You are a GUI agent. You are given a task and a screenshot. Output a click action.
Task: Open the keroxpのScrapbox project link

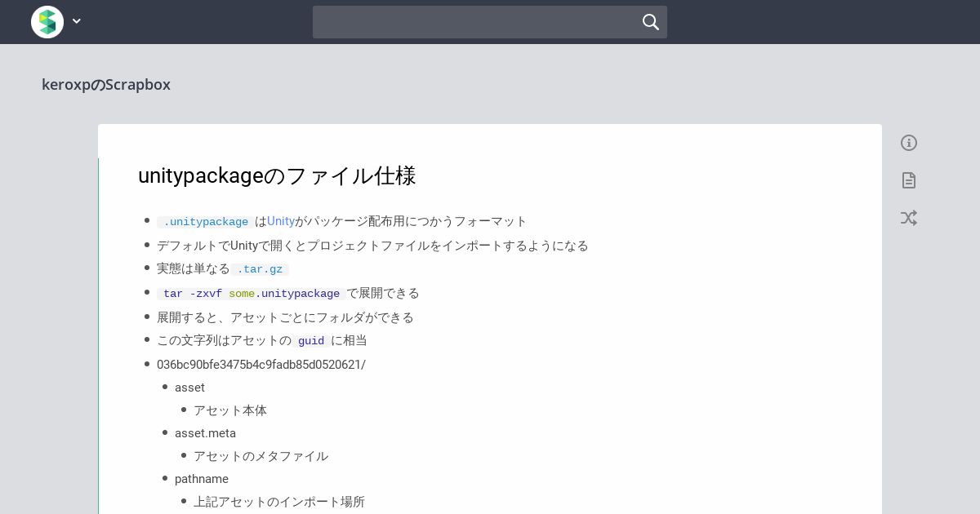coord(106,85)
